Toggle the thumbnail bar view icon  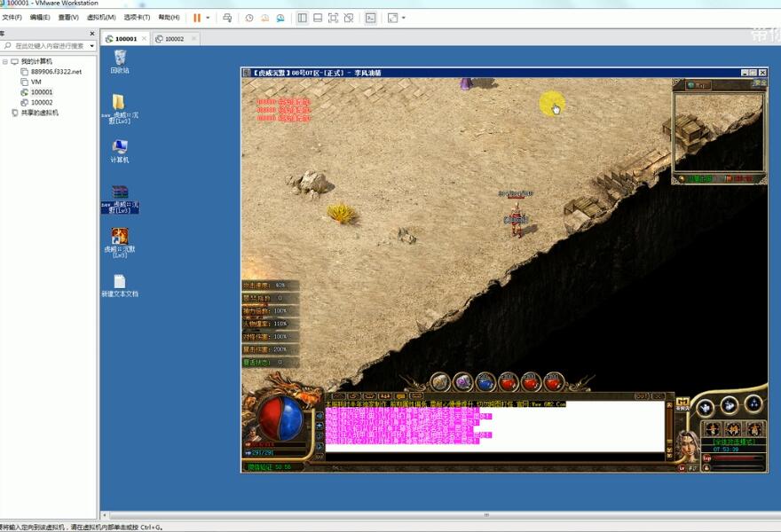[x=318, y=18]
